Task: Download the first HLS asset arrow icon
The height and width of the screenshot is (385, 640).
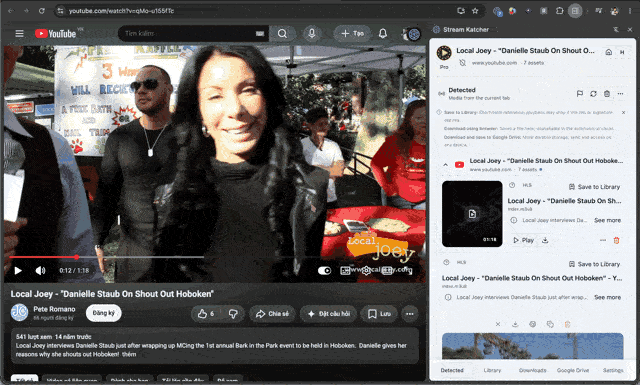Action: point(545,240)
